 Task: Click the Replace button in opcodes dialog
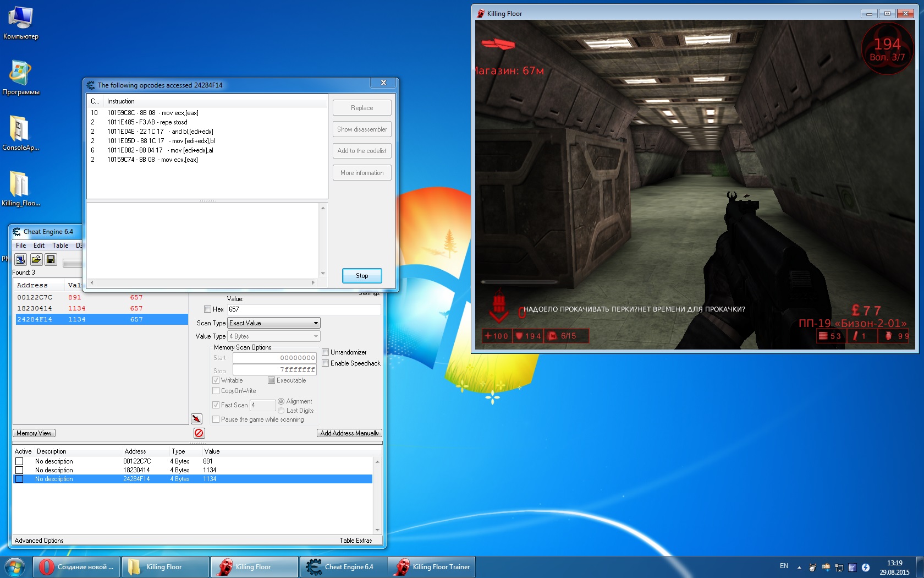[x=362, y=108]
